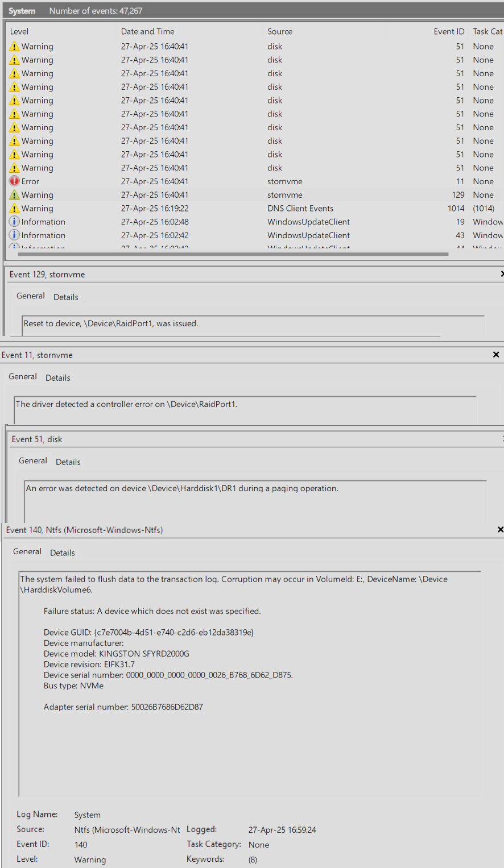The width and height of the screenshot is (504, 868).
Task: Click warning icon of stornvme event 129 row
Action: click(x=14, y=195)
